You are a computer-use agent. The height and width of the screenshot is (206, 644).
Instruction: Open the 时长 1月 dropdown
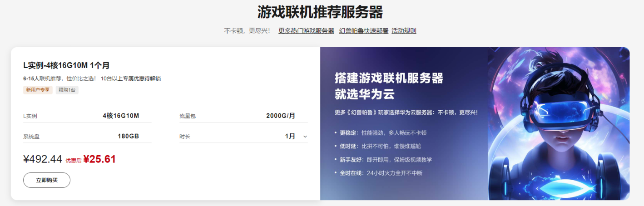243,136
